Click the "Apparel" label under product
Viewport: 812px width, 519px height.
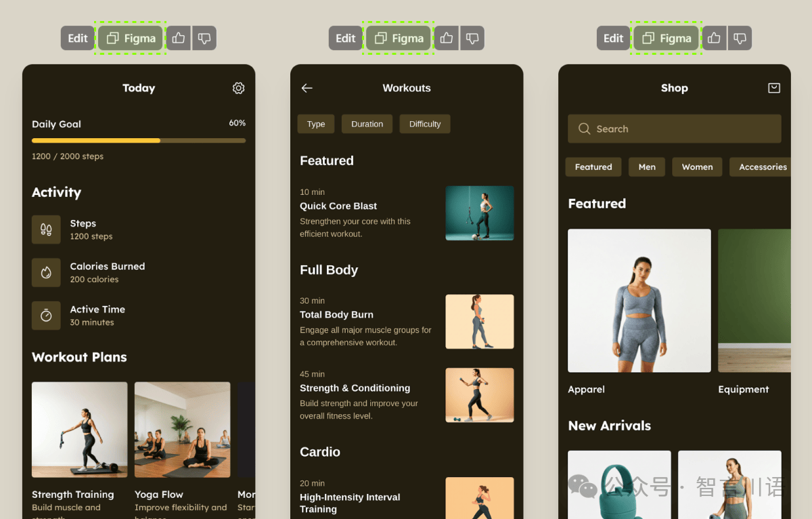587,390
